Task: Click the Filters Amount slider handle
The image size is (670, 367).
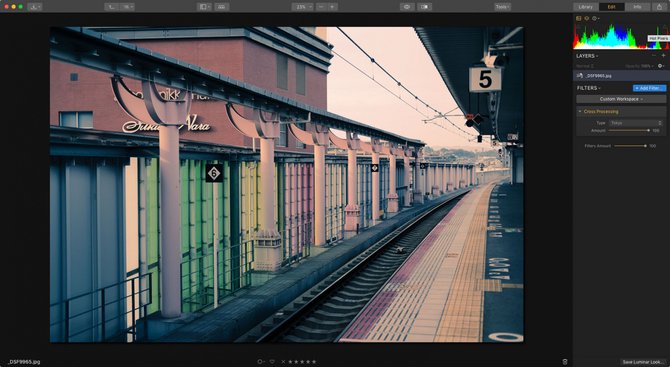Action: 645,146
